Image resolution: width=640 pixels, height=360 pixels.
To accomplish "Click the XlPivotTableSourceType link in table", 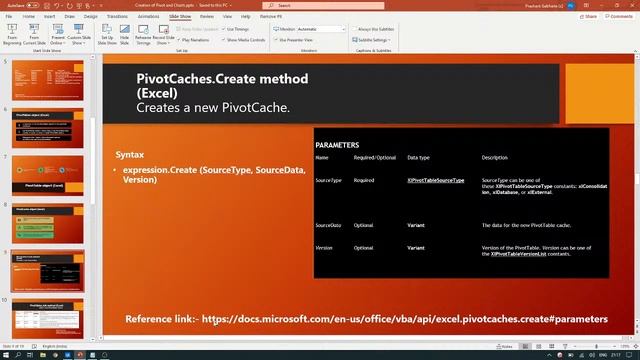I will [436, 180].
